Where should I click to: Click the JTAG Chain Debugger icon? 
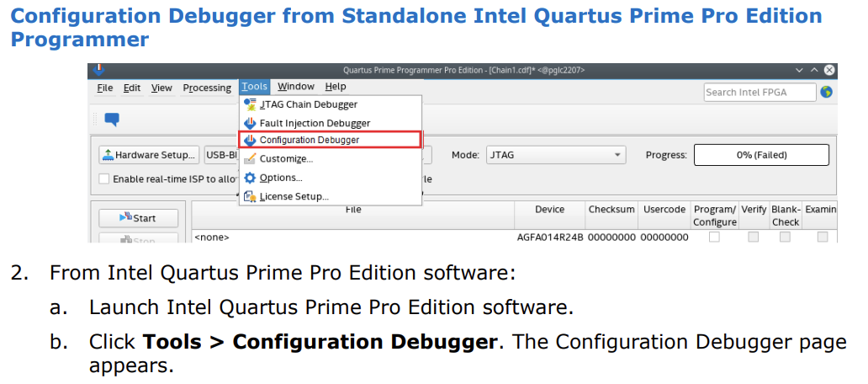(x=250, y=104)
